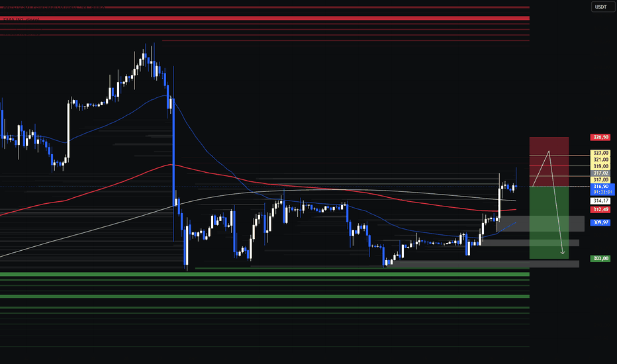This screenshot has width=617, height=364.
Task: Select the grey 317,02 price label
Action: [600, 173]
